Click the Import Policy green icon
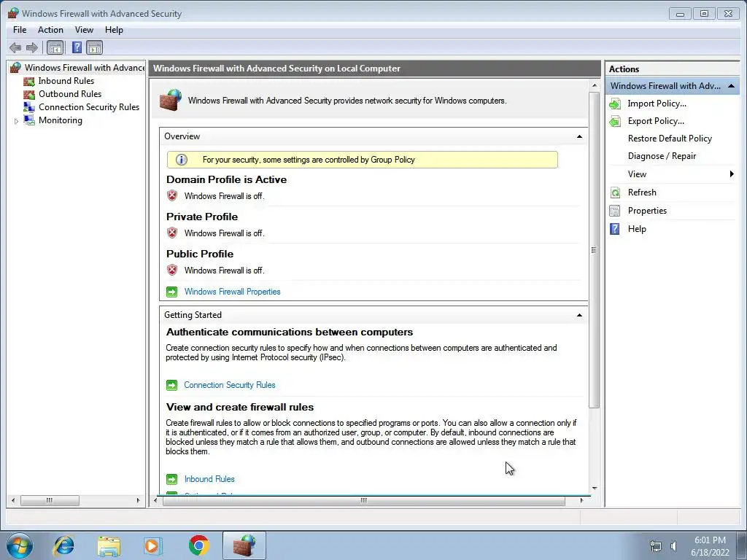Image resolution: width=747 pixels, height=560 pixels. tap(615, 104)
